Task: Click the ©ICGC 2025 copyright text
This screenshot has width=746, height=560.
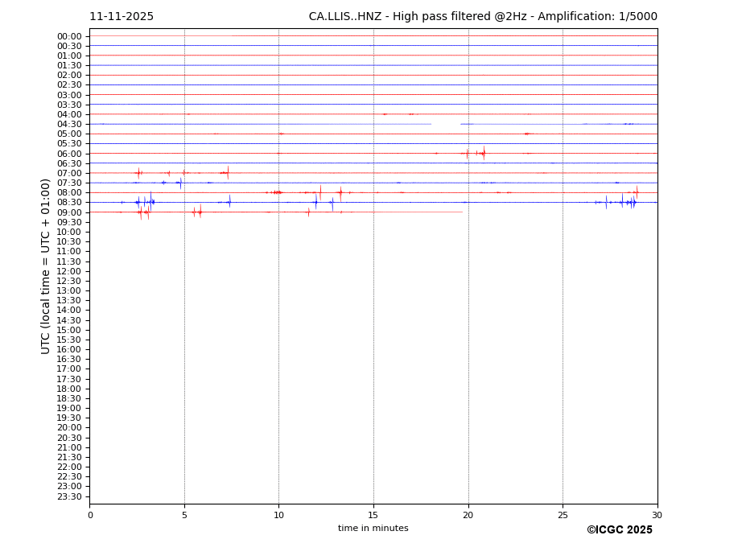Action: coord(619,530)
